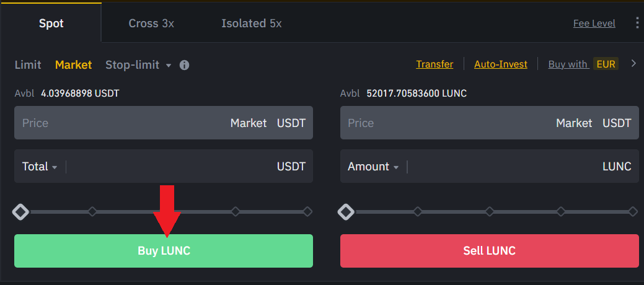The image size is (644, 285).
Task: Open the Amount unit dropdown
Action: pos(373,167)
